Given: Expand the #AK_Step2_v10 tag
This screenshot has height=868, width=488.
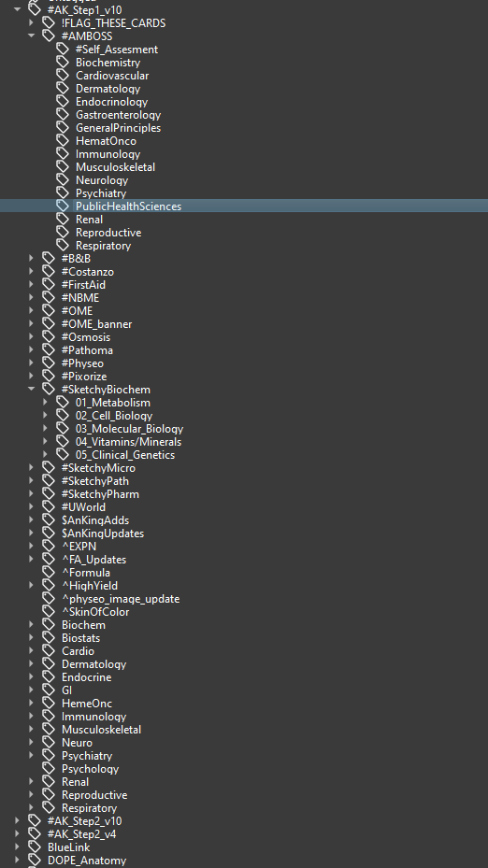Looking at the screenshot, I should click(17, 821).
